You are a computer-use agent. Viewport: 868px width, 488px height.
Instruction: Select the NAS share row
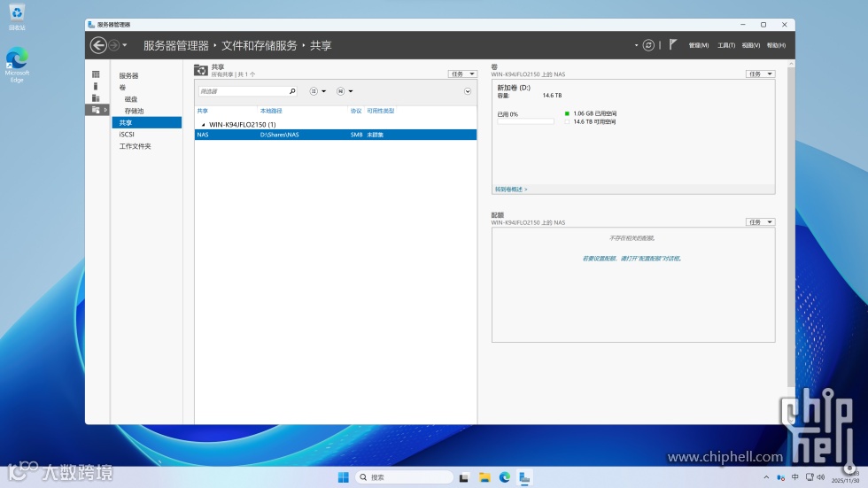[x=336, y=135]
